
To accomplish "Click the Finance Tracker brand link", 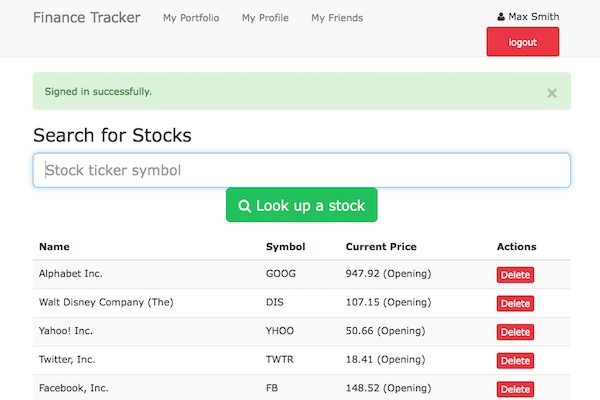I will [87, 17].
